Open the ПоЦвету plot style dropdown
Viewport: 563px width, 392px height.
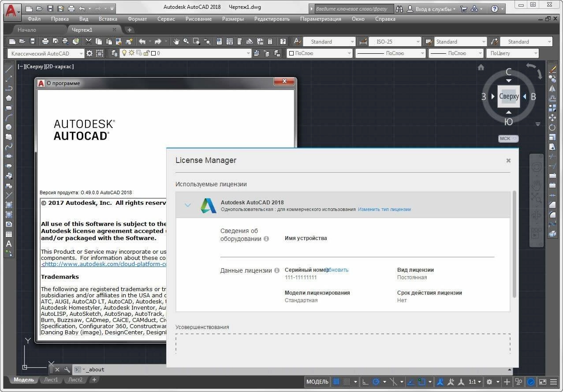click(513, 53)
